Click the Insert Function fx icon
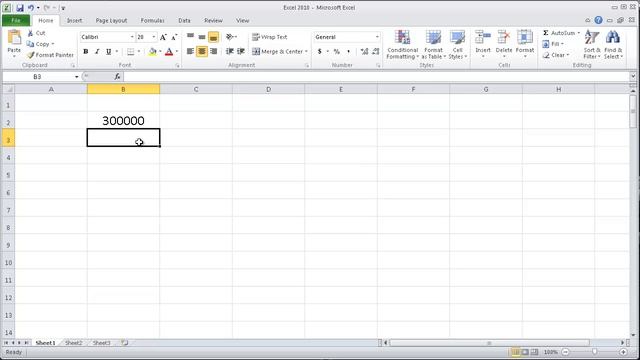The width and height of the screenshot is (640, 360). (117, 76)
